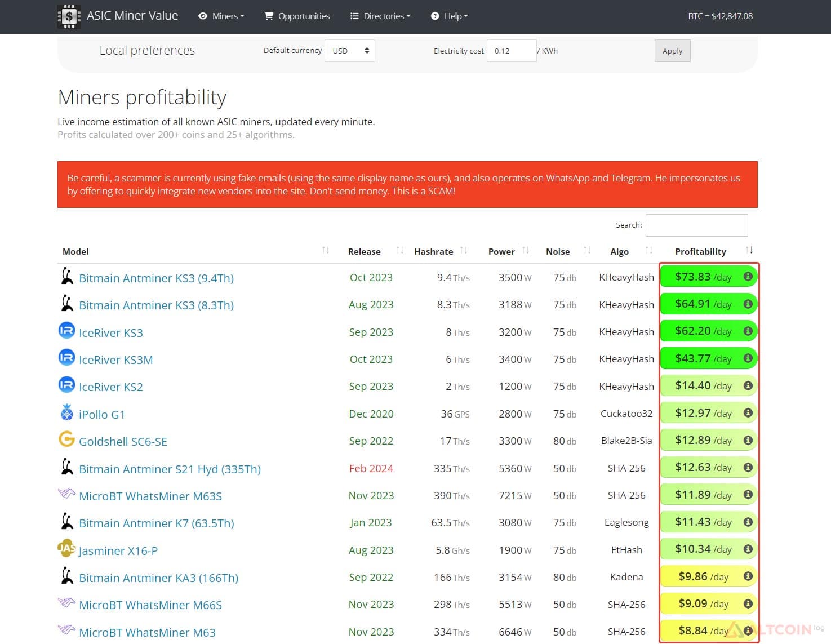The image size is (831, 644).
Task: Click the info icon beside $14.40 /day
Action: (x=748, y=385)
